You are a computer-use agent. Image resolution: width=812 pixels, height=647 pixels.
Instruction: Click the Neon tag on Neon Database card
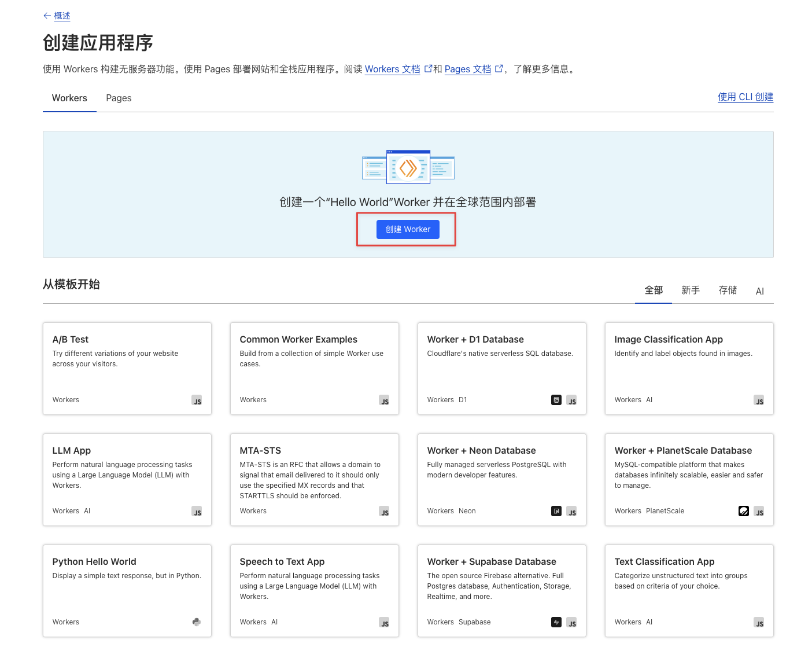pyautogui.click(x=467, y=511)
